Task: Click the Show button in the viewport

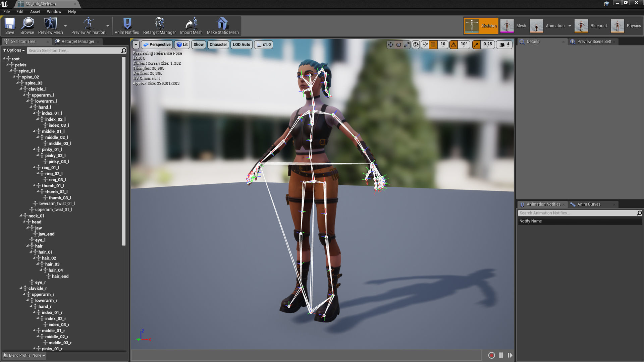Action: [x=198, y=44]
